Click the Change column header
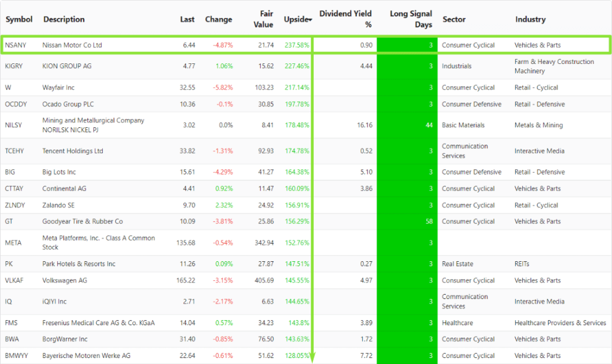Image resolution: width=612 pixels, height=364 pixels. [219, 19]
